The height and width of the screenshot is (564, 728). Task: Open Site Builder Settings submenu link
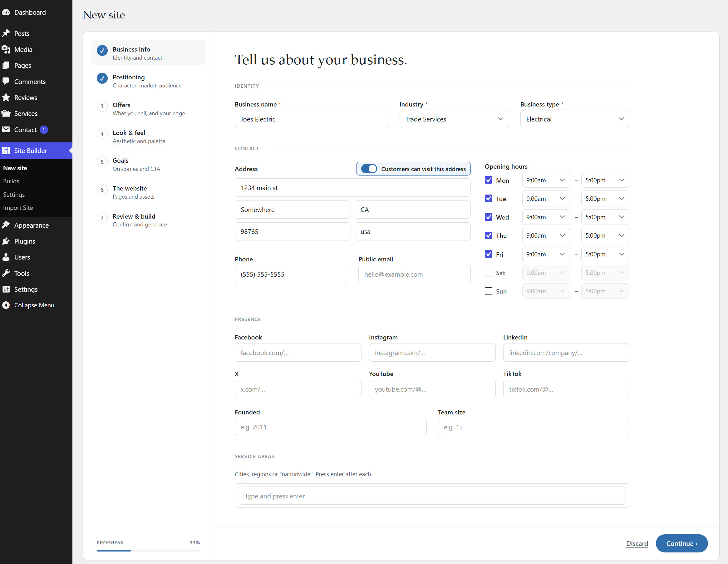tap(14, 195)
